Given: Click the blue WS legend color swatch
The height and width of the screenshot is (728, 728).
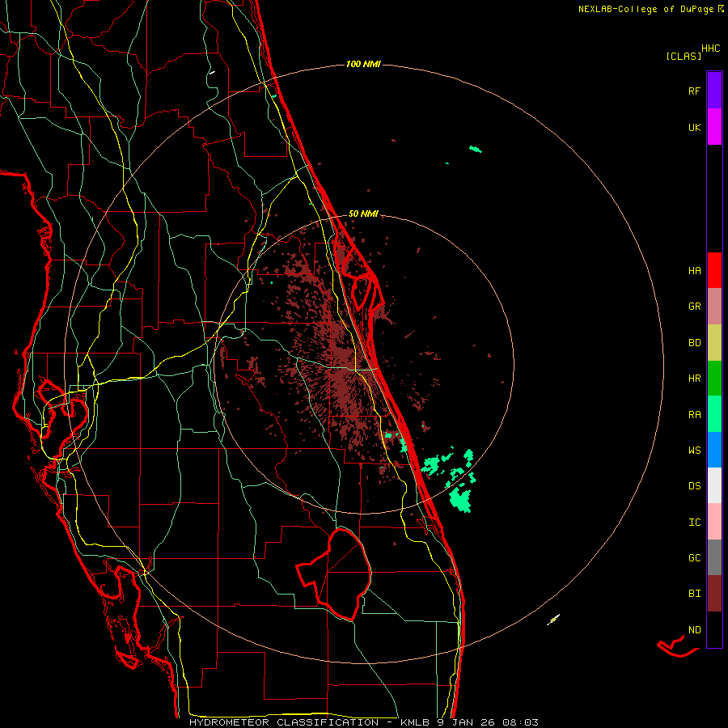Looking at the screenshot, I should (x=714, y=450).
